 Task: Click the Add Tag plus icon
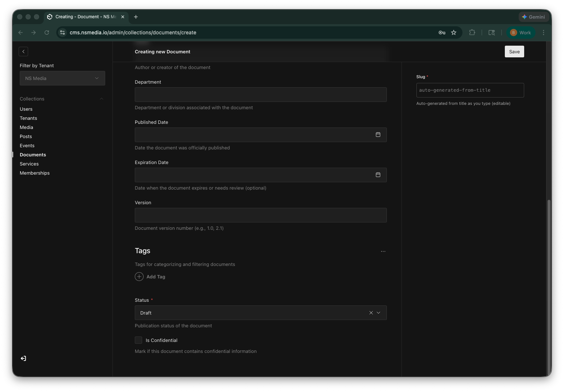(x=139, y=277)
